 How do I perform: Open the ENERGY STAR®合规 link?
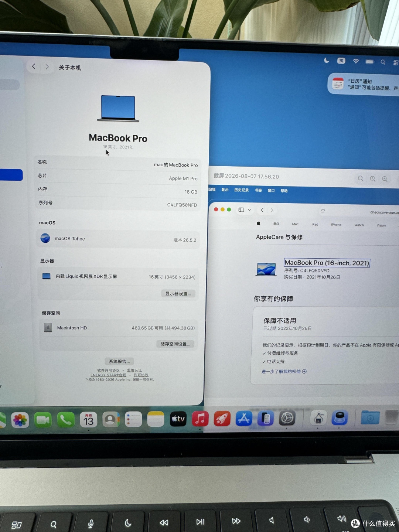(108, 375)
